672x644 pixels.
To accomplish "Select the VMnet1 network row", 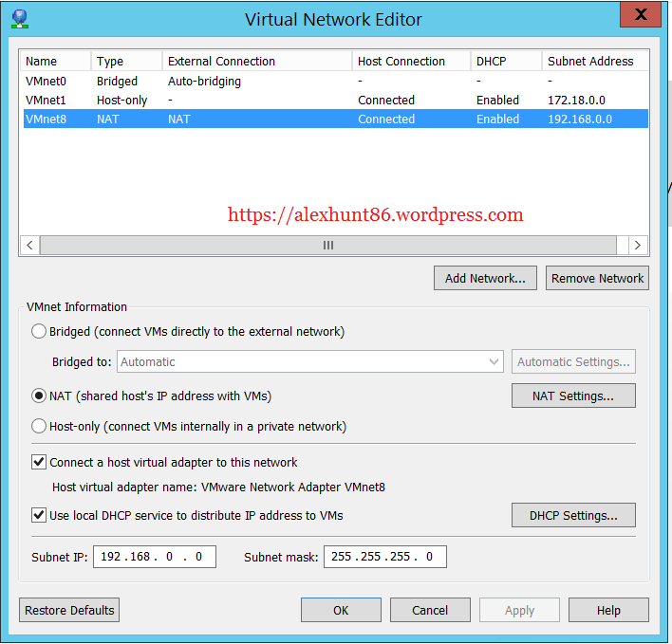I will click(336, 101).
